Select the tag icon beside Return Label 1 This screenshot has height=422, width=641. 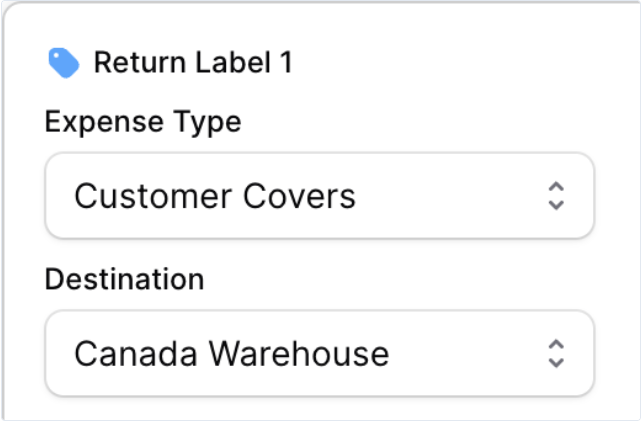pyautogui.click(x=64, y=63)
